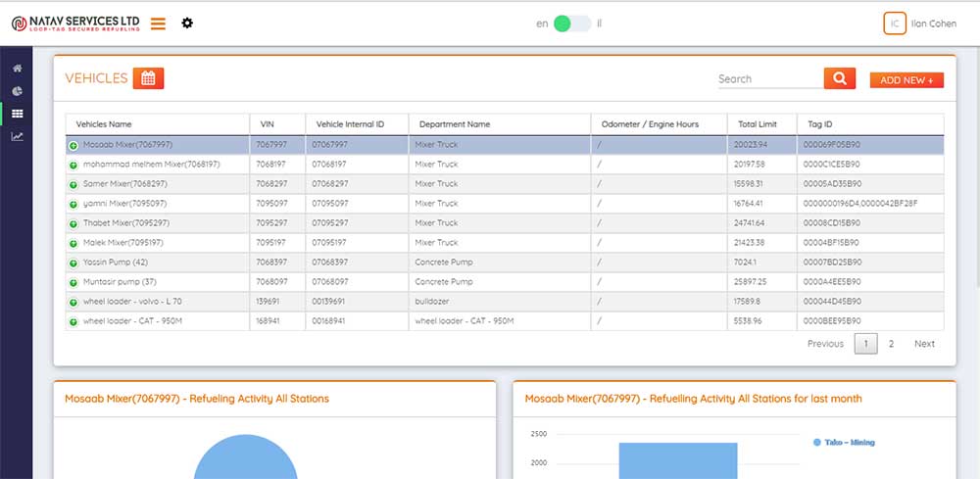980x479 pixels.
Task: Expand the mohammad melhem Mixer row
Action: pyautogui.click(x=73, y=165)
